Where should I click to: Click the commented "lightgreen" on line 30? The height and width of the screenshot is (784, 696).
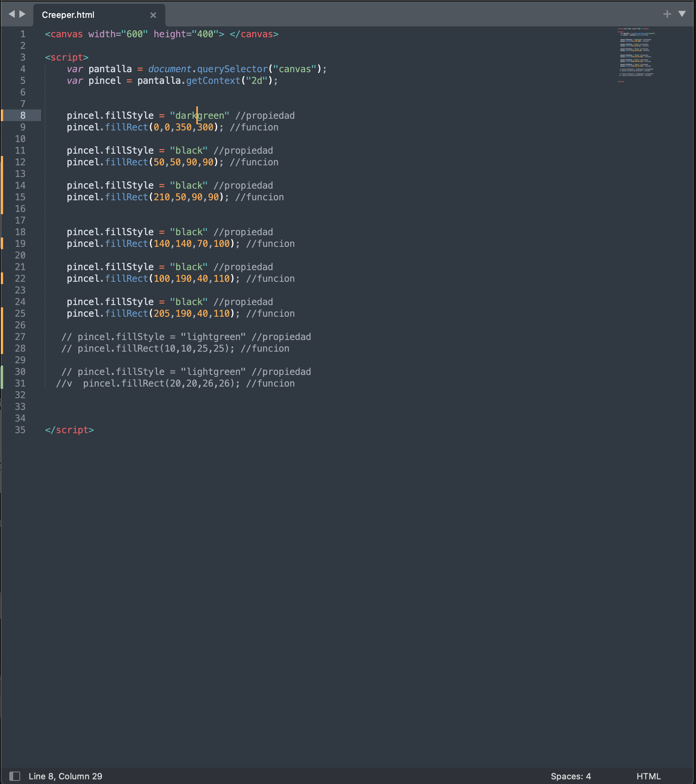tap(213, 372)
